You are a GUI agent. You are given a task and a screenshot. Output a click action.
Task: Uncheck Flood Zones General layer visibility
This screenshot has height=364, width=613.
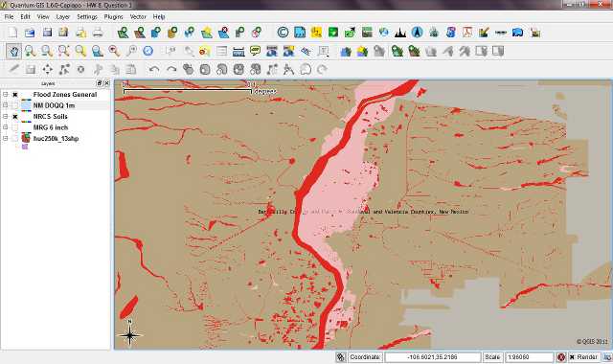(15, 95)
